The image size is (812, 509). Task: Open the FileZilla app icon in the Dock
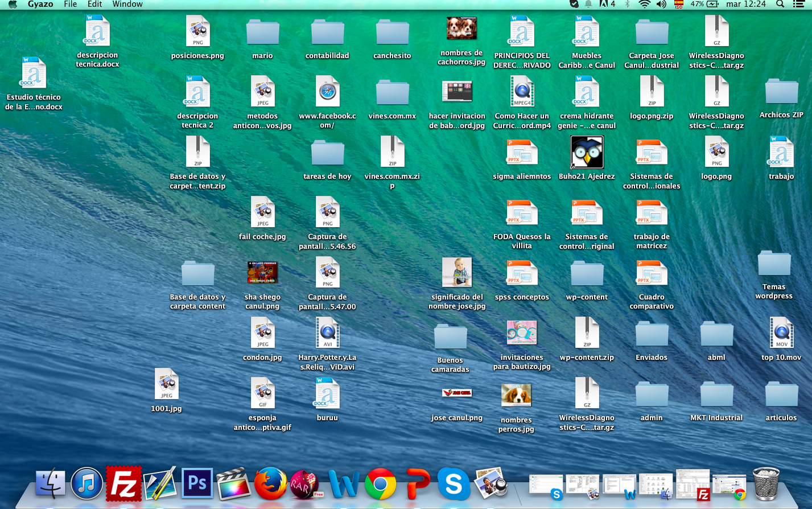click(x=123, y=484)
